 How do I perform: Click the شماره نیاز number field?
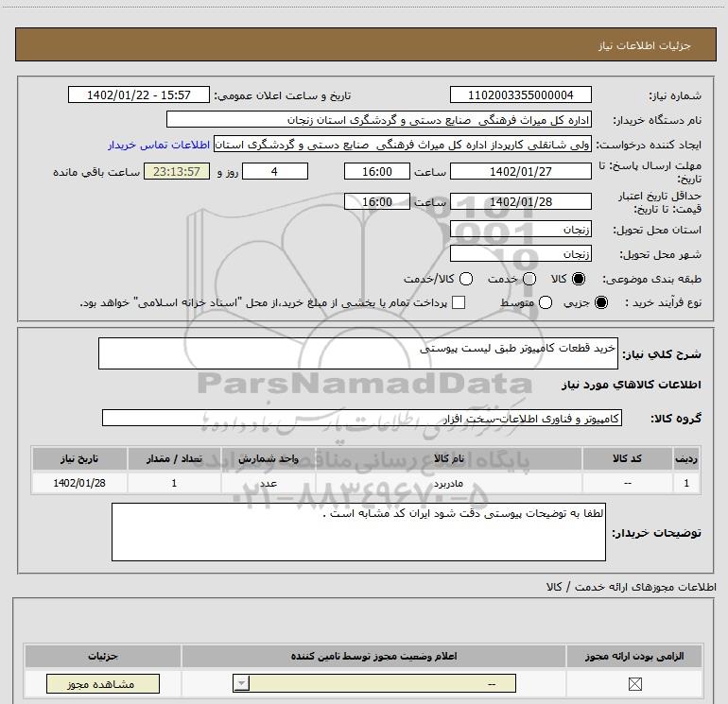[x=520, y=95]
